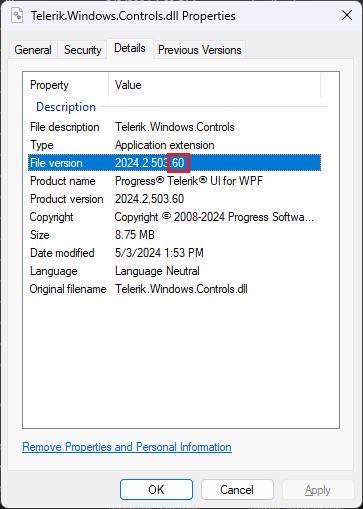Screen dimensions: 363x509
Task: Select the Date modified row label
Action: coord(62,253)
